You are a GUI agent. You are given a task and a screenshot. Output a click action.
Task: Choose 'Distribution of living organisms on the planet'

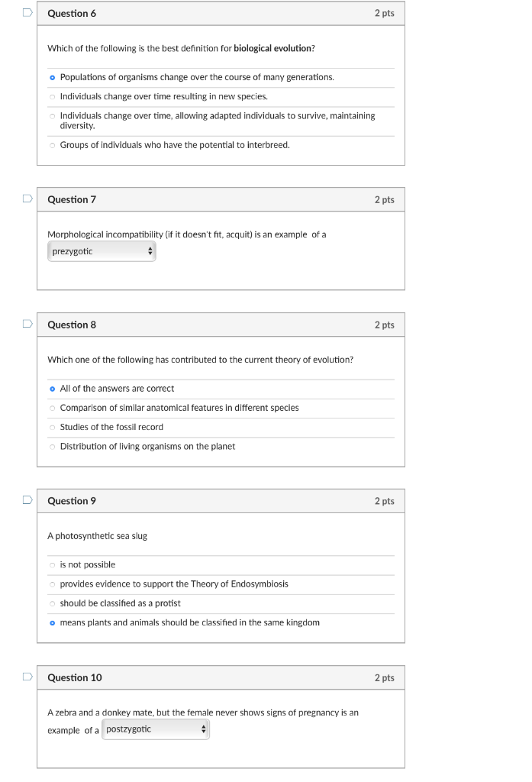[53, 447]
